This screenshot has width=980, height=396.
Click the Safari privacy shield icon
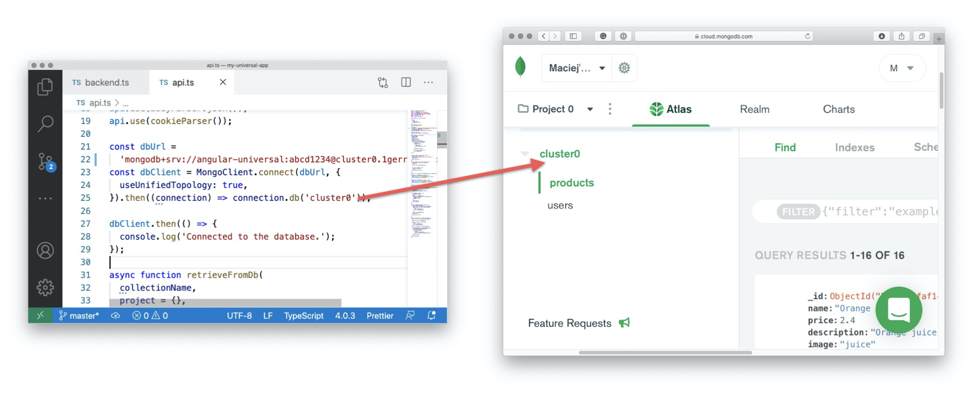pos(623,36)
